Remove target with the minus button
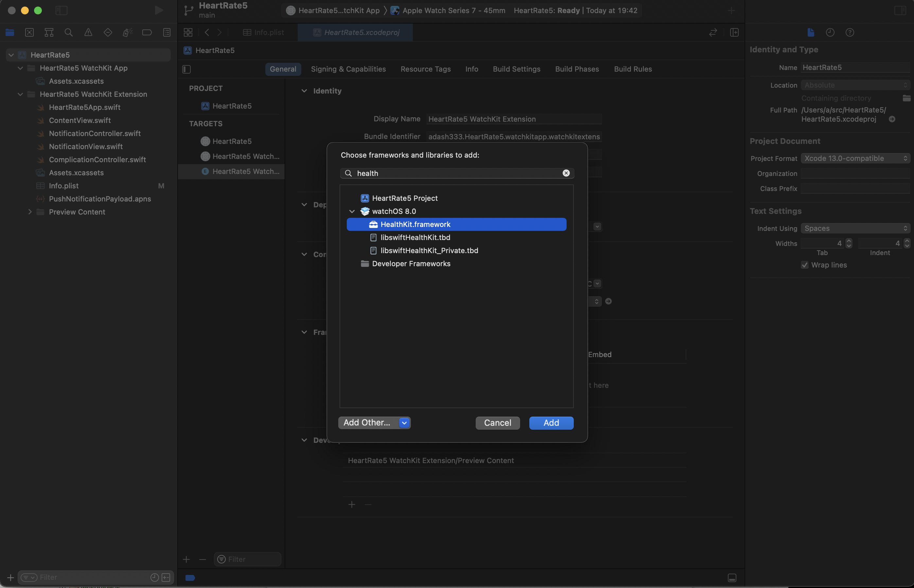 [x=202, y=559]
